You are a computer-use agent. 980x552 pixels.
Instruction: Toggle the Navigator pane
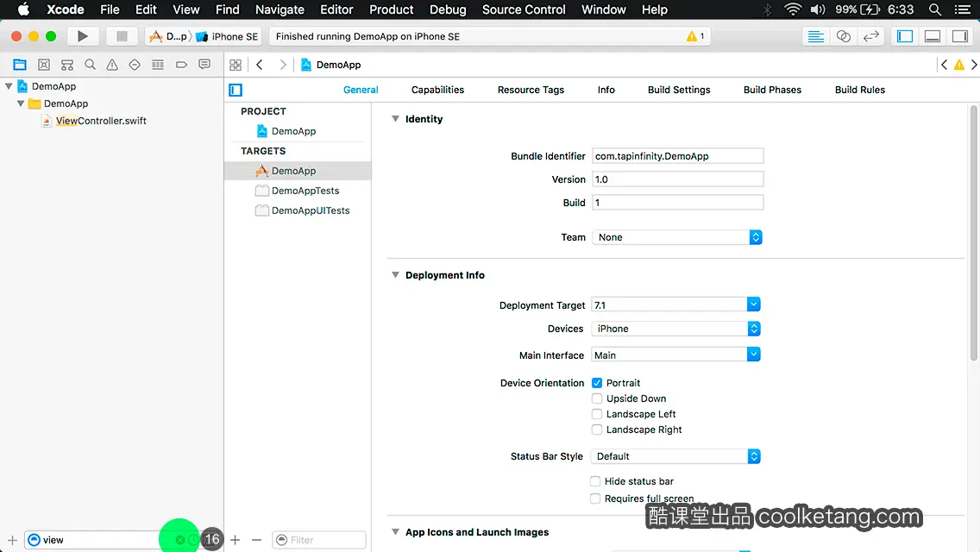905,36
